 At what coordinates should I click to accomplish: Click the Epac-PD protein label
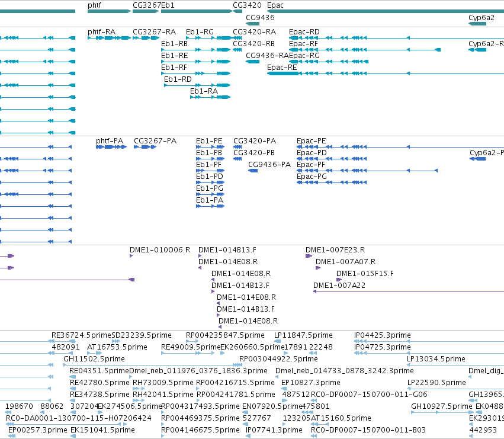click(x=312, y=153)
